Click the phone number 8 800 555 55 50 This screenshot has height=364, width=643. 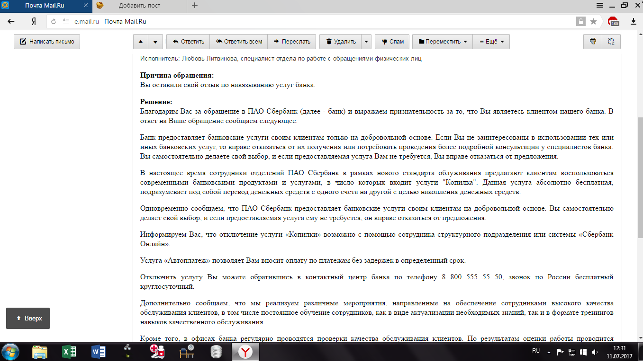click(472, 277)
